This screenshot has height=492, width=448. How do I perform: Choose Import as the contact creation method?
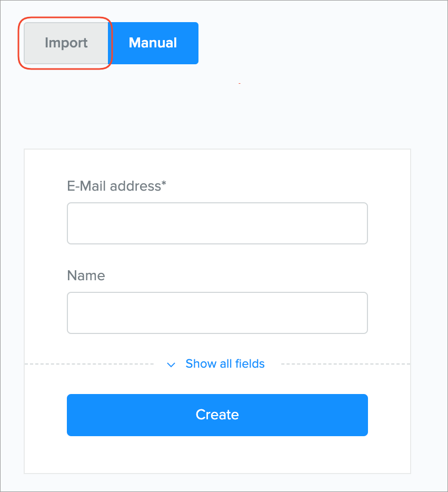66,43
